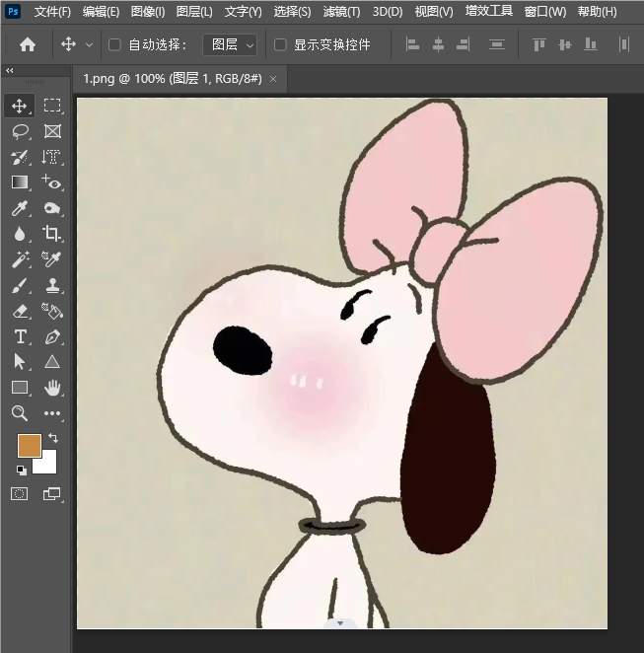Align bottom edges in options bar
Image resolution: width=644 pixels, height=653 pixels.
(x=591, y=44)
